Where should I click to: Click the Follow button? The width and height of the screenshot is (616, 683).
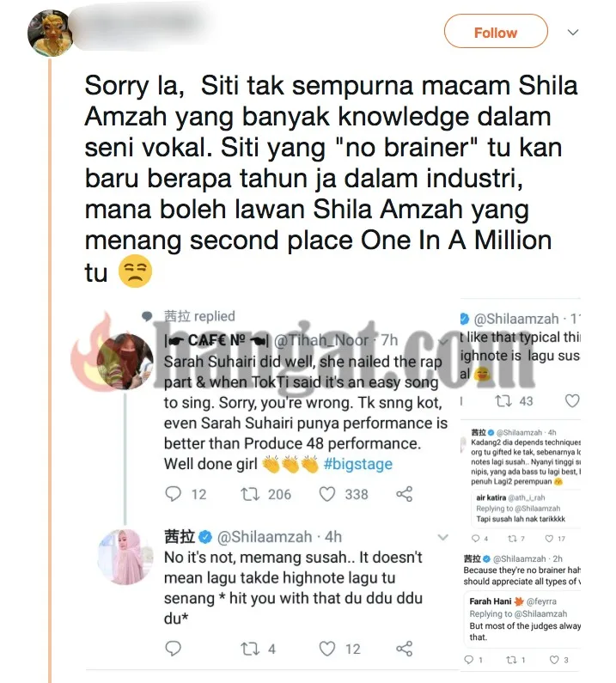point(495,33)
